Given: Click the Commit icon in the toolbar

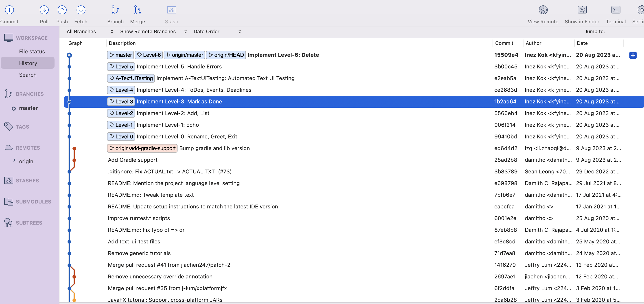Looking at the screenshot, I should coord(9,10).
